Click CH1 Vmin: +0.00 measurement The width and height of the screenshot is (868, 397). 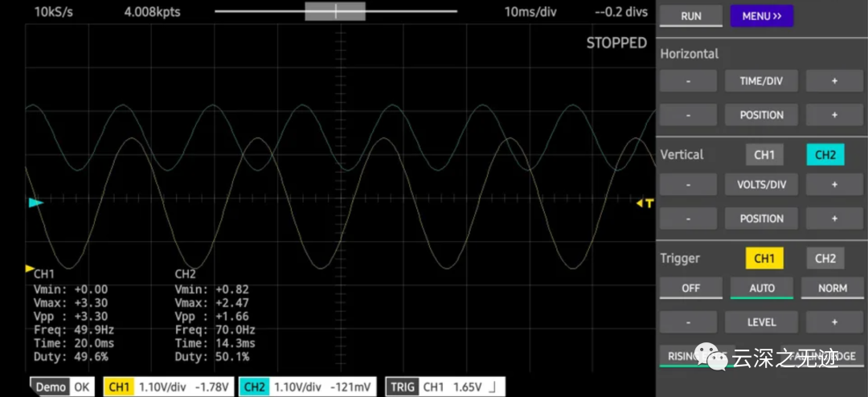tap(71, 289)
